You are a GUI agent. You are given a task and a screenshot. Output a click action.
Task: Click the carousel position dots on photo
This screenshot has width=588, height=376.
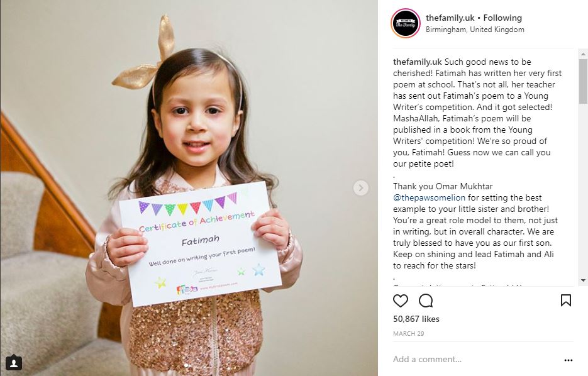click(189, 365)
